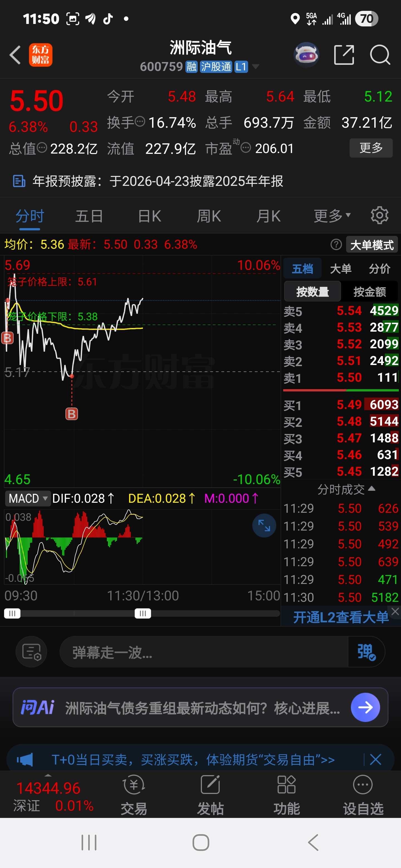The height and width of the screenshot is (868, 401).
Task: Toggle 大单模式 large order mode
Action: [x=372, y=245]
